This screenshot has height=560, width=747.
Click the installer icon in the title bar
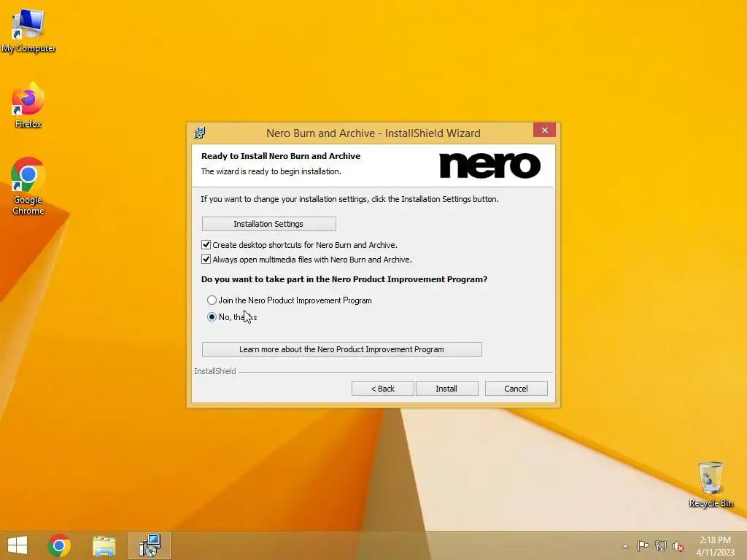(200, 133)
